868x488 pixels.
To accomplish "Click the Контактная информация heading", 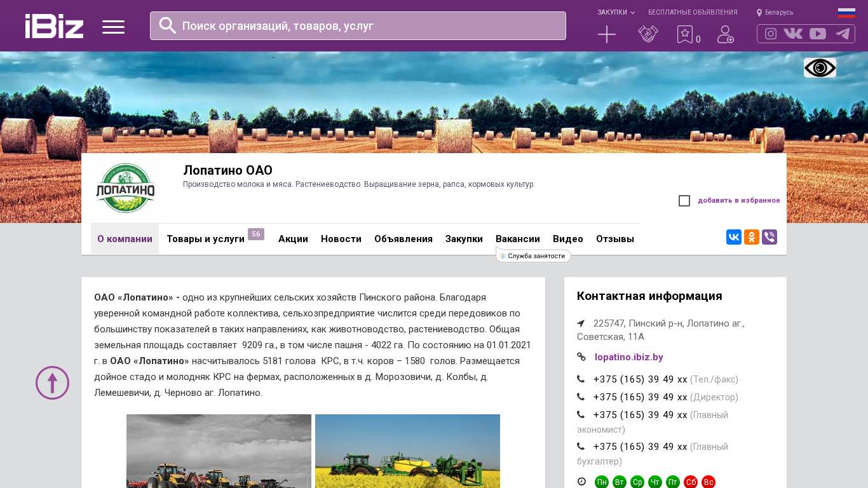I will click(649, 296).
